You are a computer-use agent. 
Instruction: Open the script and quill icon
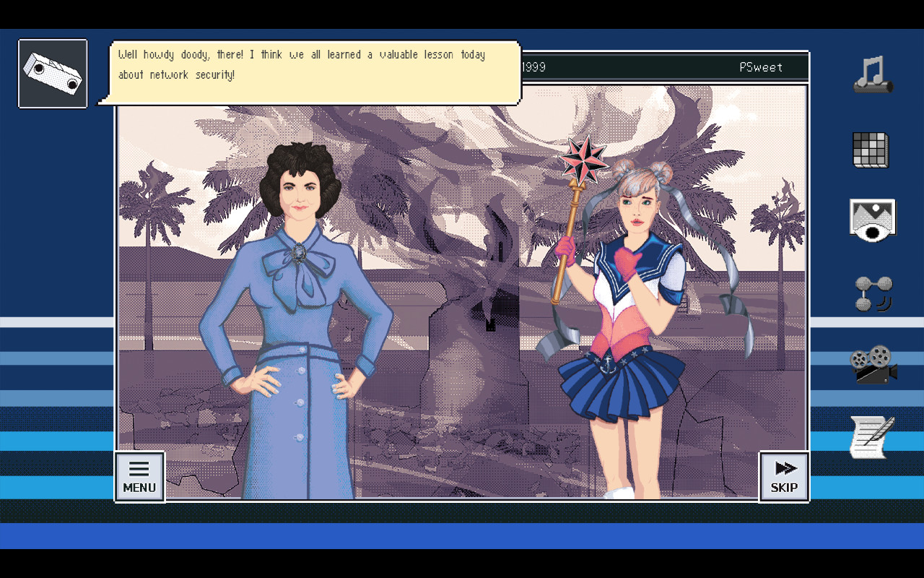(871, 436)
